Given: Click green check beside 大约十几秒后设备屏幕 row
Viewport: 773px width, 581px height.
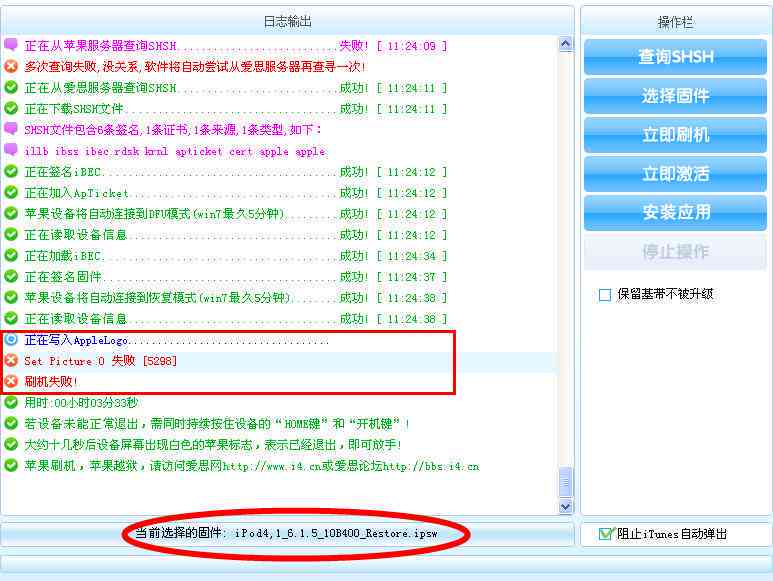Looking at the screenshot, I should 11,444.
